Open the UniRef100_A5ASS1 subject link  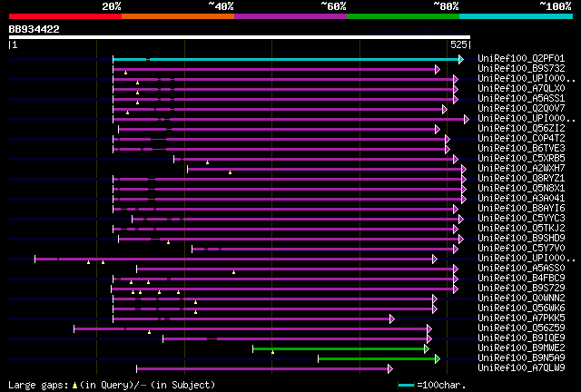pos(521,99)
